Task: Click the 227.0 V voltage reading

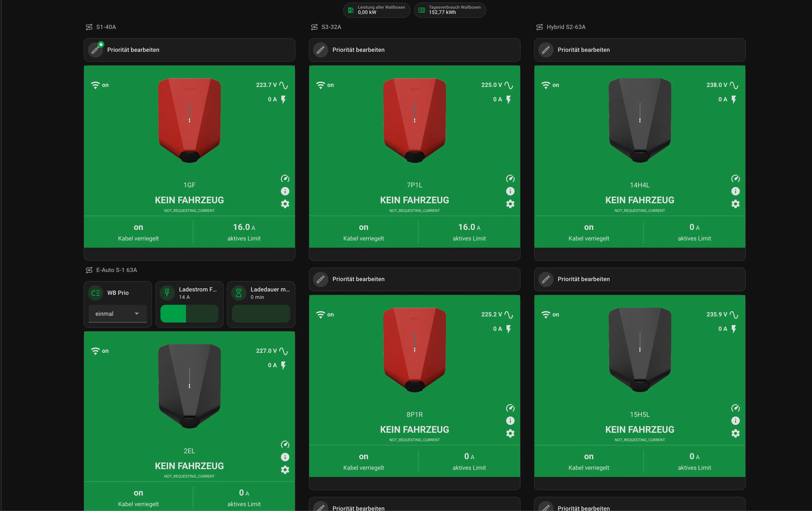Action: (x=266, y=351)
